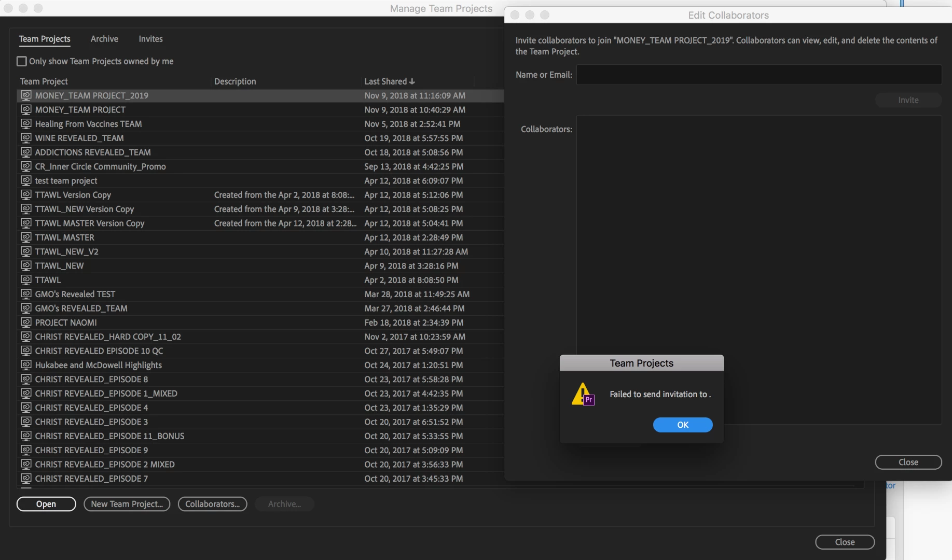
Task: Click date Sep 13, 2018 at 4:42:25 PM
Action: click(413, 166)
